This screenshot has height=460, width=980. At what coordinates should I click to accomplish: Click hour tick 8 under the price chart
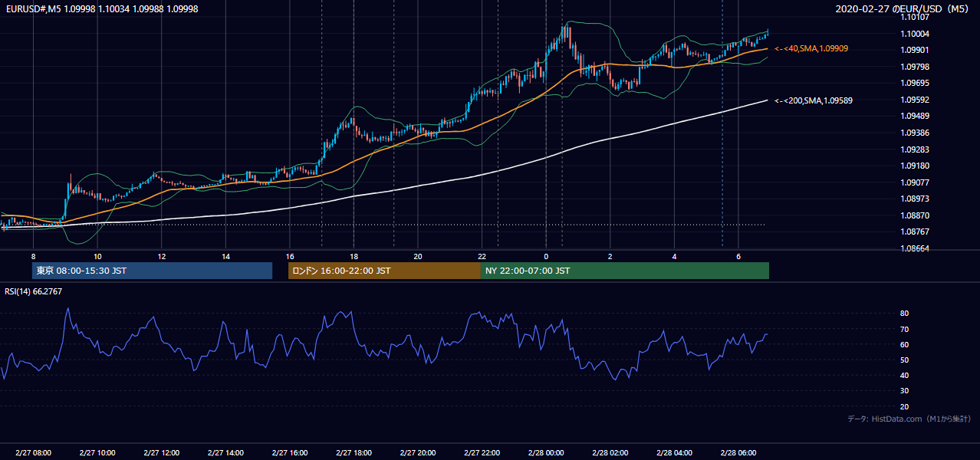click(33, 256)
